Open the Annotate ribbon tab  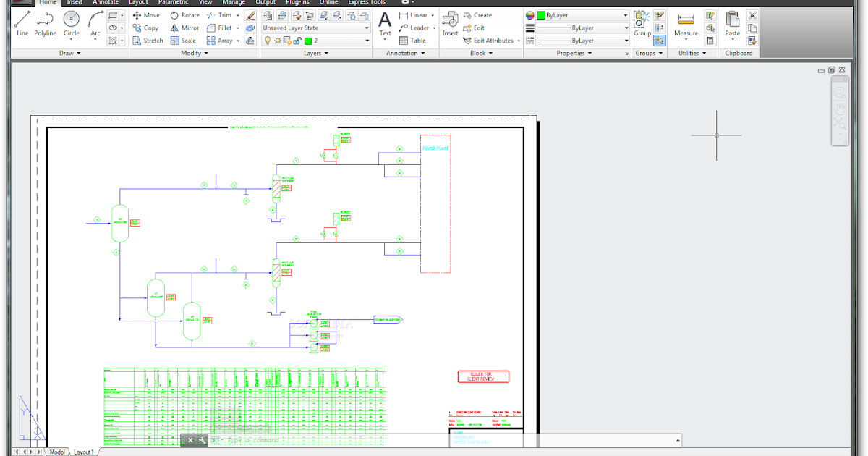pyautogui.click(x=106, y=3)
